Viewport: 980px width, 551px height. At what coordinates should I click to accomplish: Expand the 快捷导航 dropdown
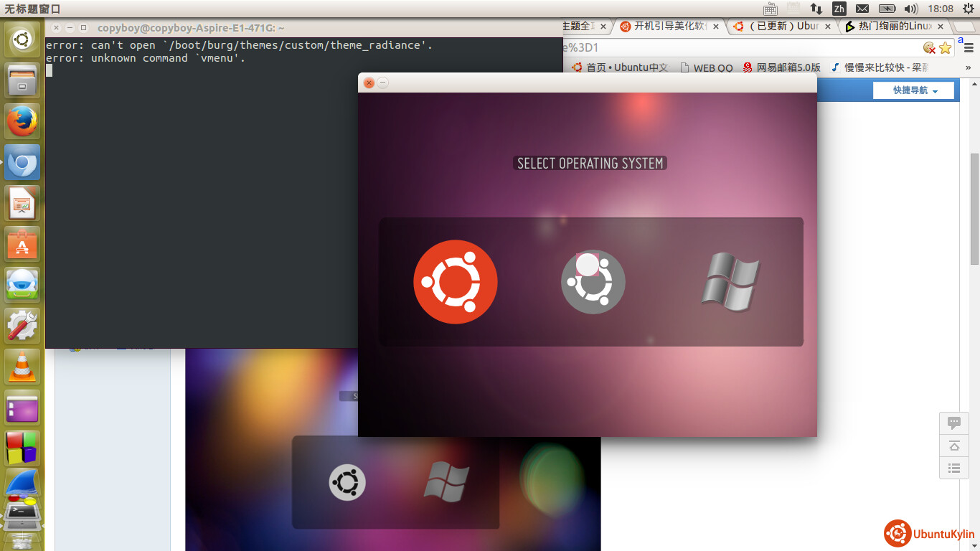pyautogui.click(x=914, y=90)
